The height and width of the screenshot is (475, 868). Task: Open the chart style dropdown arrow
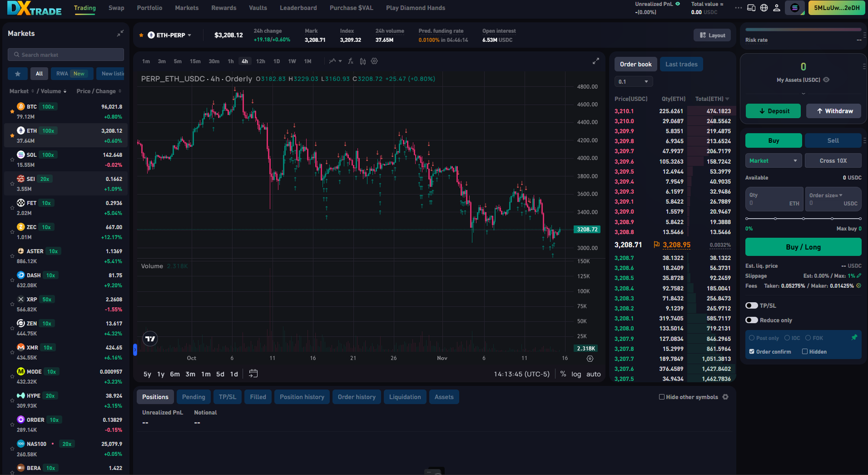[x=340, y=61]
